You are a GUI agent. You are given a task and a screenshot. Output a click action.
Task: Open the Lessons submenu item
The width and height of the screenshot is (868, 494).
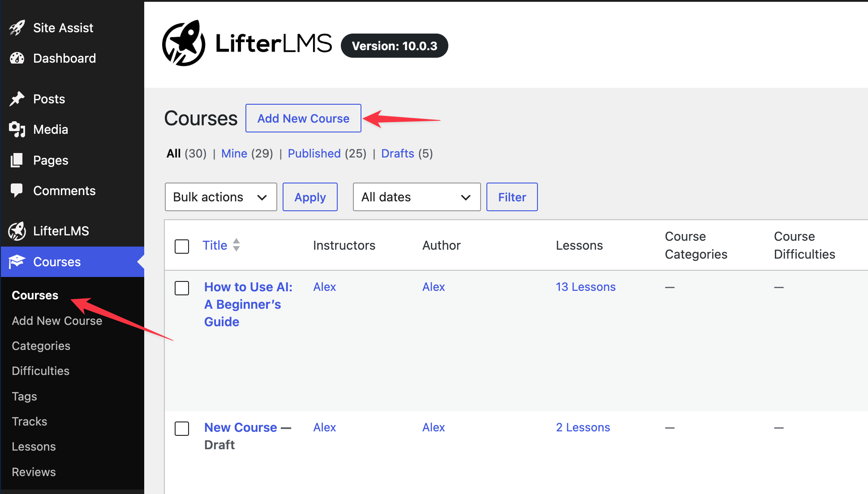(34, 447)
